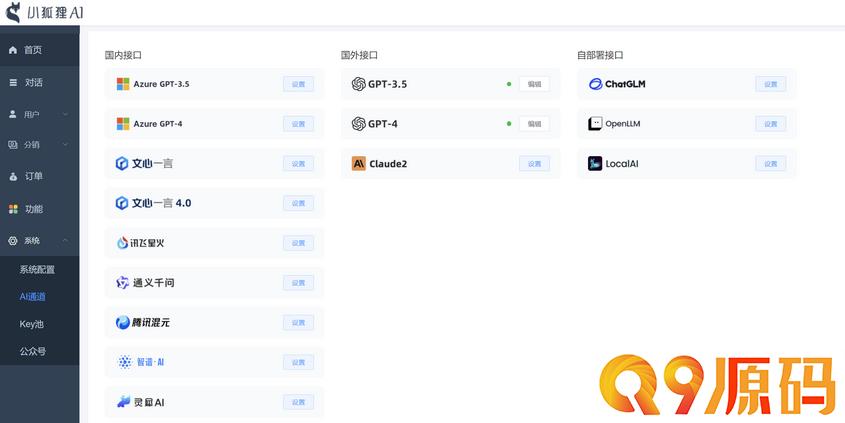845x423 pixels.
Task: Open 设置 for 通义千问
Action: tap(299, 283)
